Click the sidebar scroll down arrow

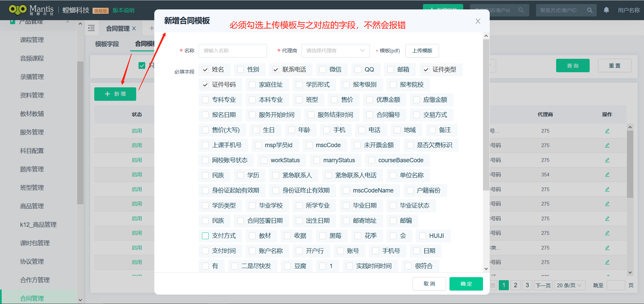pyautogui.click(x=80, y=300)
